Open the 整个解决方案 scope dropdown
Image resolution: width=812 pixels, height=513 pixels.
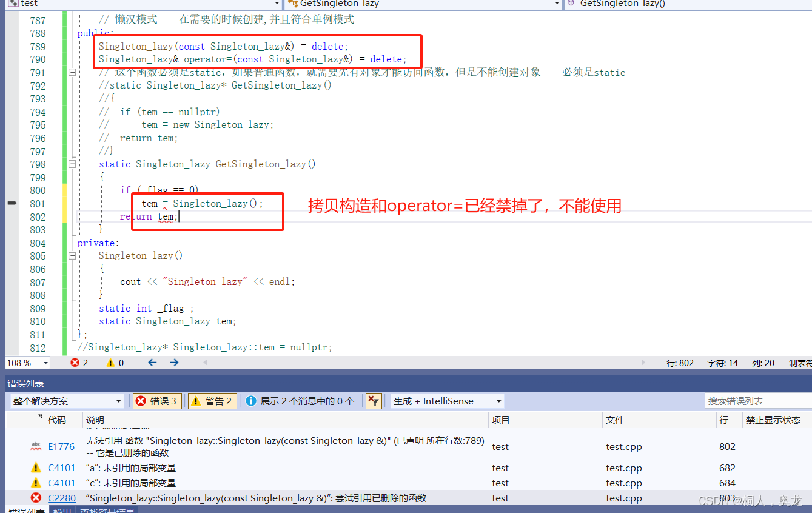(67, 401)
